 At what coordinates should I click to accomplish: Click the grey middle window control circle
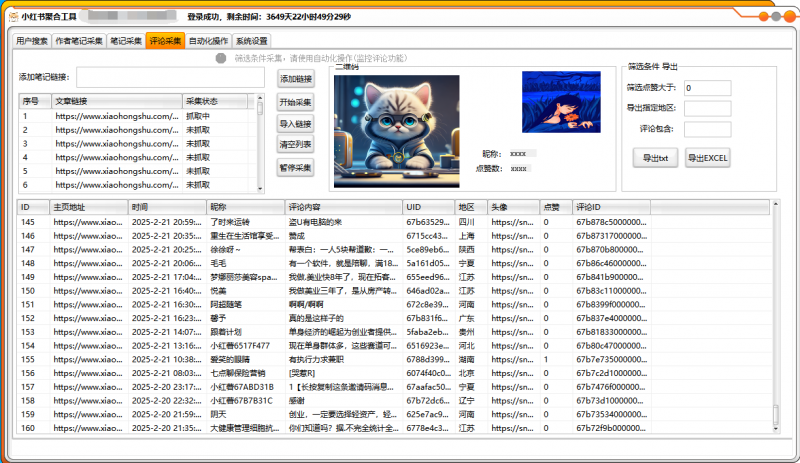(776, 16)
